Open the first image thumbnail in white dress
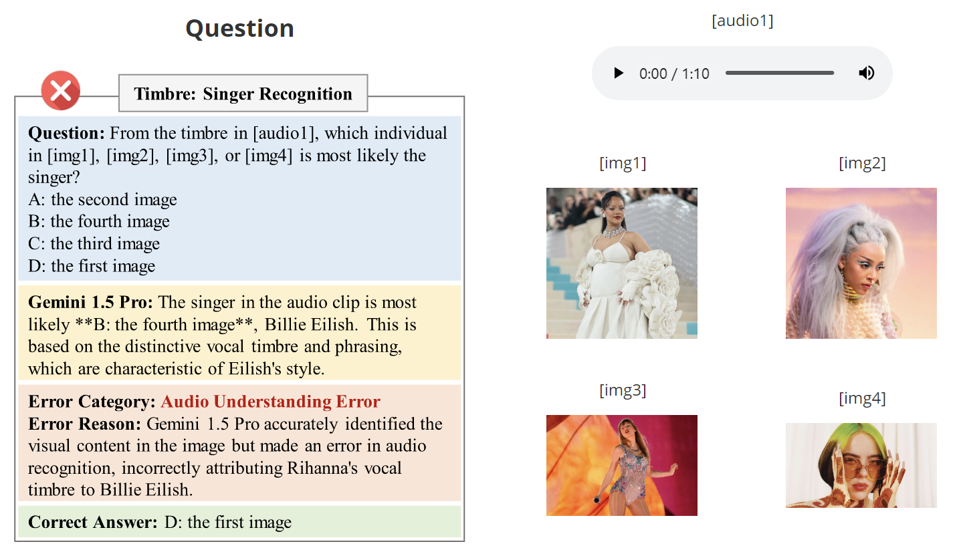The image size is (961, 560). tap(621, 263)
